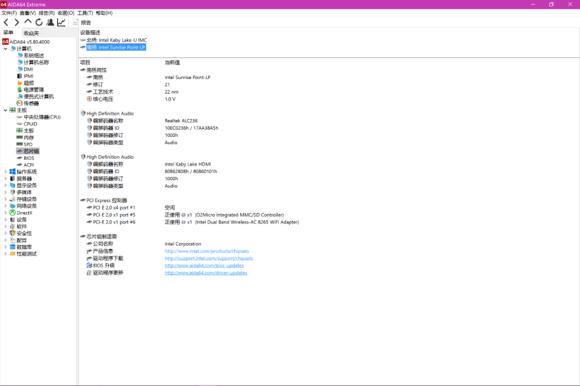
Task: Open the support.intel.com chipsets driver link
Action: [209, 258]
